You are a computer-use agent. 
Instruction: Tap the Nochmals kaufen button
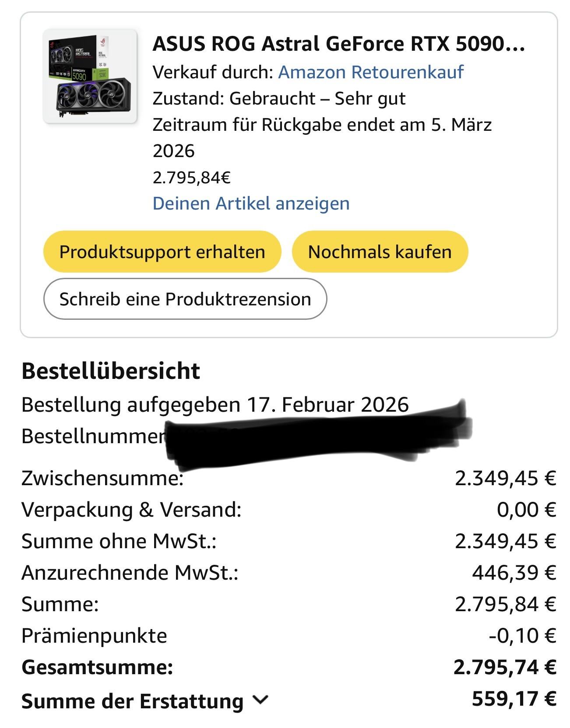click(380, 252)
